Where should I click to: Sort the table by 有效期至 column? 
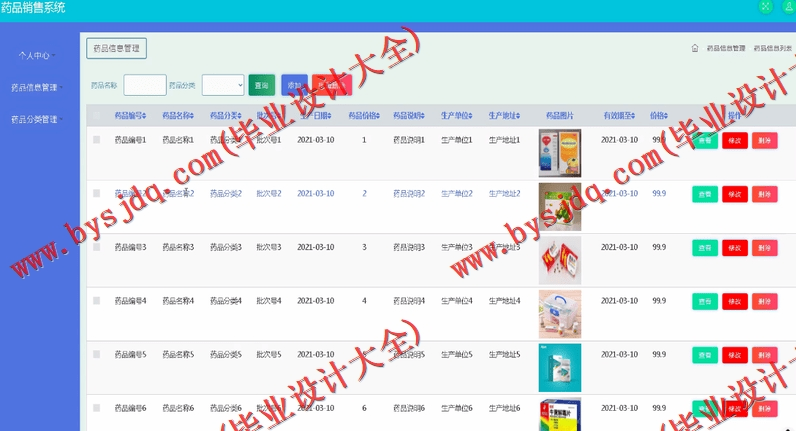click(x=619, y=116)
